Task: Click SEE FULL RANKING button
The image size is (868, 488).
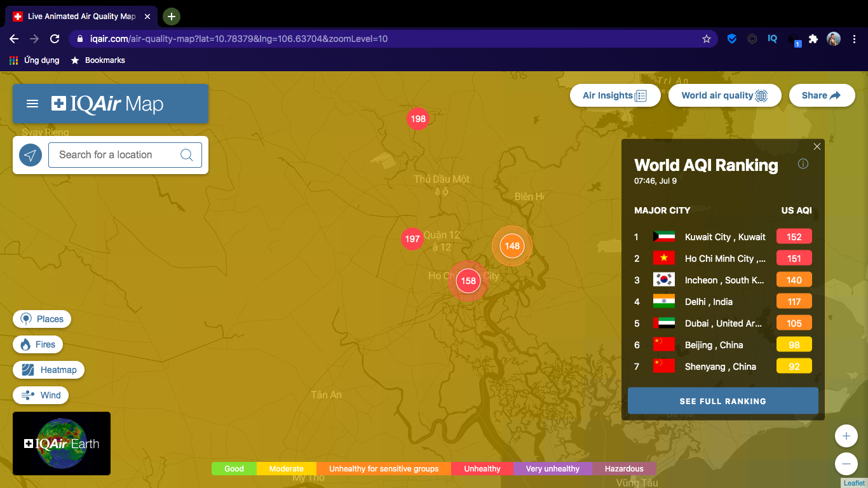Action: pos(723,401)
